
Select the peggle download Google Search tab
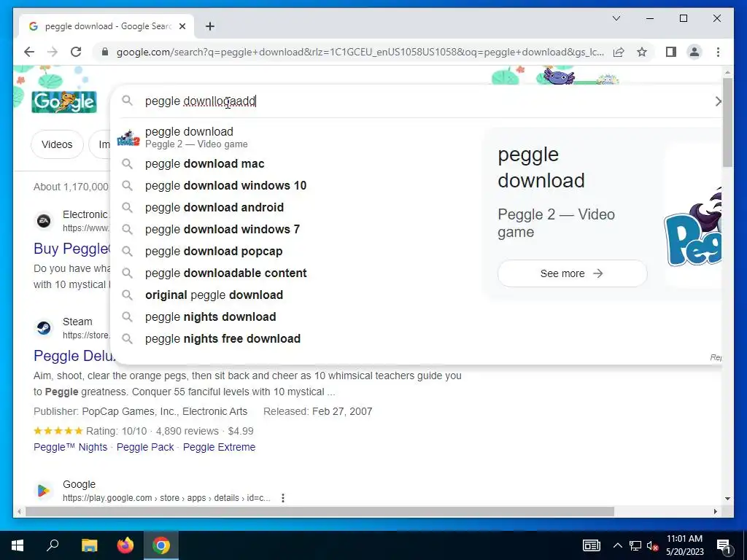[107, 26]
